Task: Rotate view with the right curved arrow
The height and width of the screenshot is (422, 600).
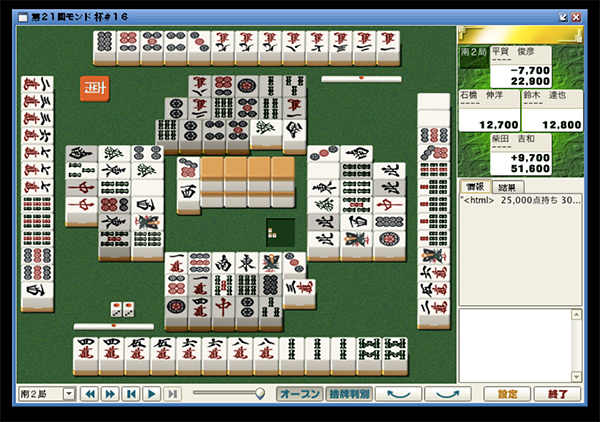Action: (x=448, y=394)
